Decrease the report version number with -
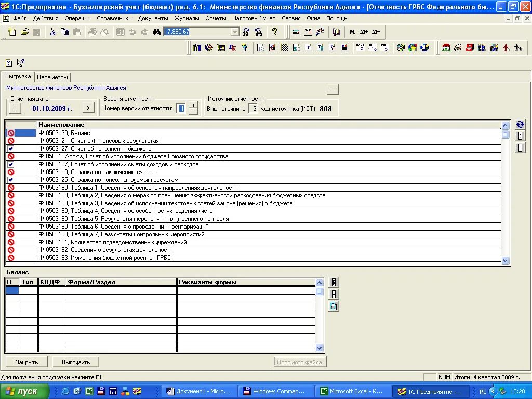 coord(193,112)
